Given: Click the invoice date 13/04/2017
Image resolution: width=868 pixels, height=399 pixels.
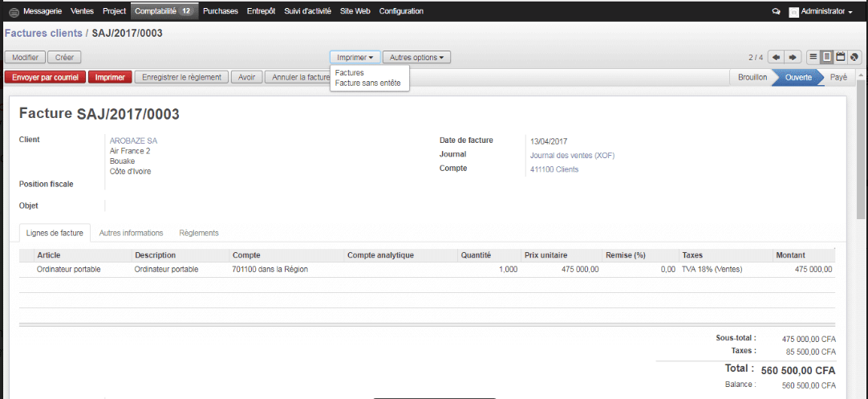Looking at the screenshot, I should pos(549,141).
